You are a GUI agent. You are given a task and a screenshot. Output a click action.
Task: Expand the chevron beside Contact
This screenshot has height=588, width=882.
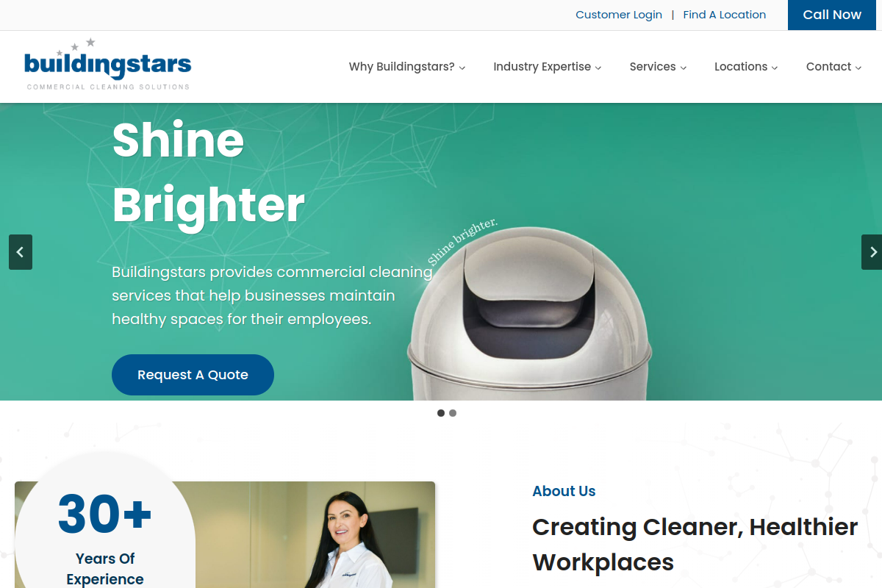858,68
